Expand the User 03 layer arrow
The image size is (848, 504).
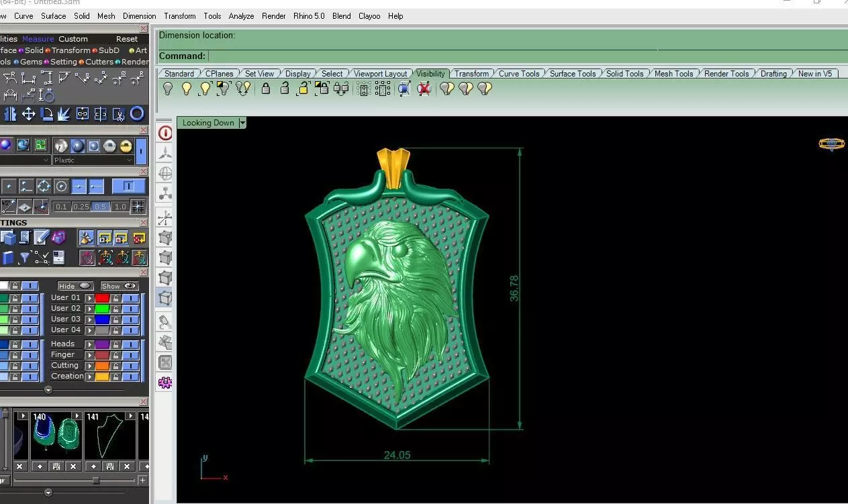(89, 319)
